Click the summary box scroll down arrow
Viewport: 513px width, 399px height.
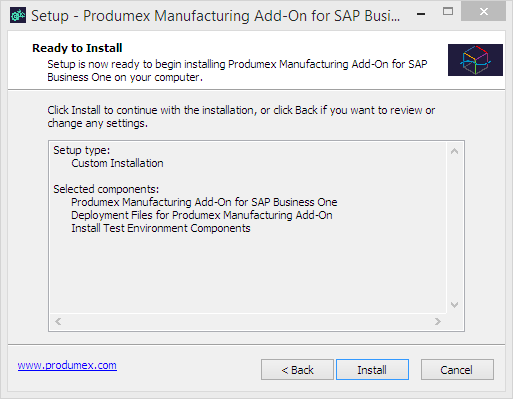coord(454,305)
